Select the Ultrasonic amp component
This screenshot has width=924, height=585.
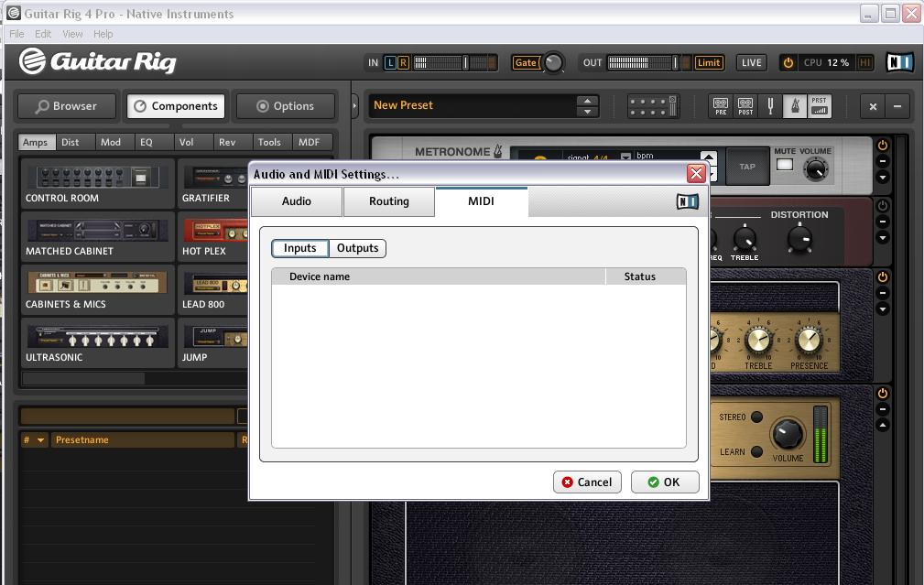point(98,343)
